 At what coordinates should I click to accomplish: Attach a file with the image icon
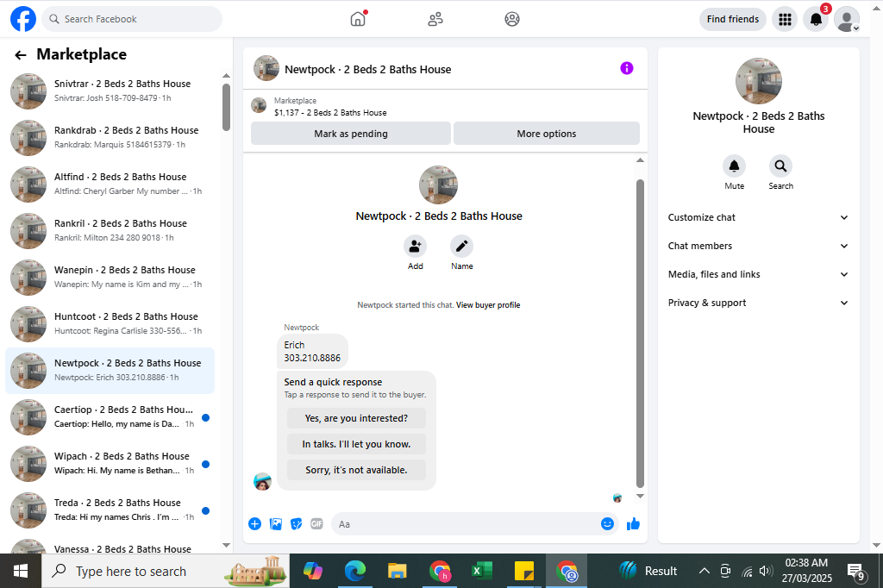pyautogui.click(x=275, y=524)
